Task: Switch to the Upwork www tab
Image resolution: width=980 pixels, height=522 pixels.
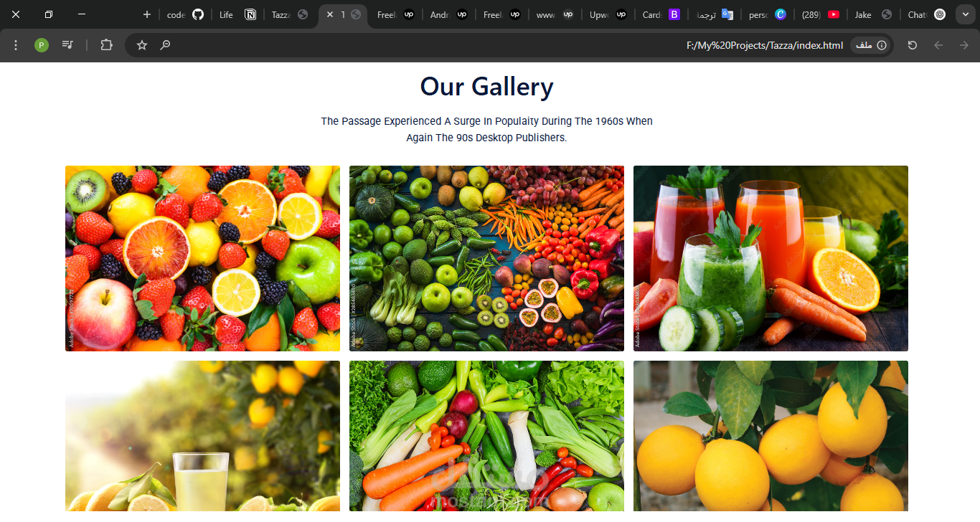Action: tap(555, 14)
